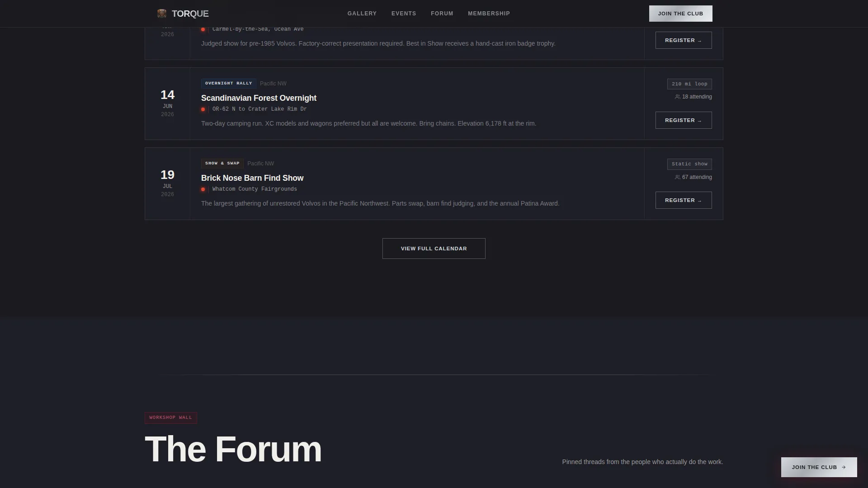Image resolution: width=868 pixels, height=488 pixels.
Task: Click 67 attending count text
Action: coord(697,177)
